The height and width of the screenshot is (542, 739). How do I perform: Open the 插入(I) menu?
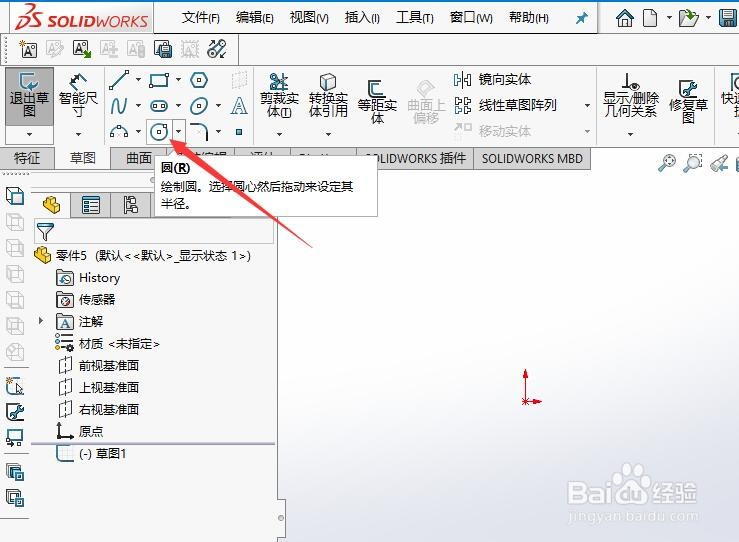coord(362,18)
